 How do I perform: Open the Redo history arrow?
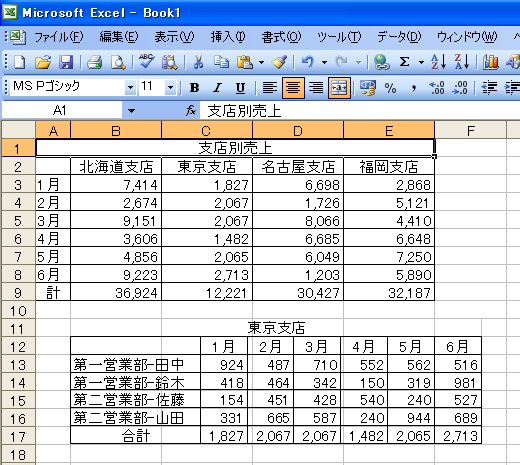pyautogui.click(x=358, y=62)
